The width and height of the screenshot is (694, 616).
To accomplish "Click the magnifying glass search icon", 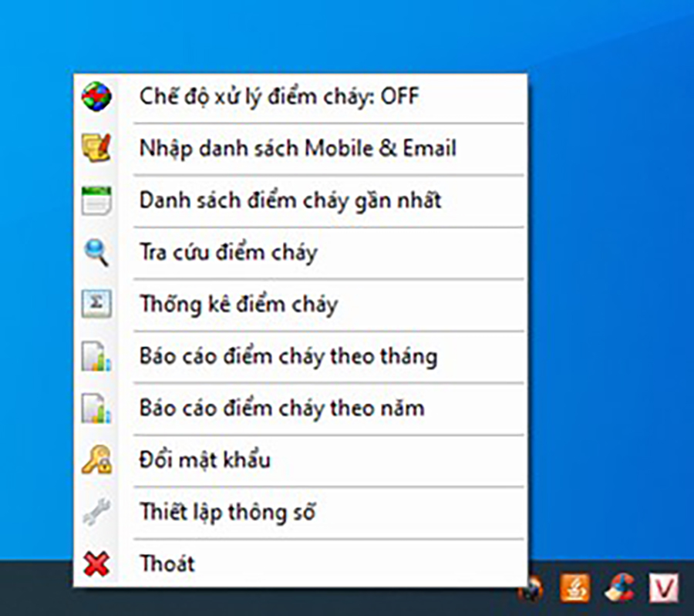I will (x=96, y=252).
